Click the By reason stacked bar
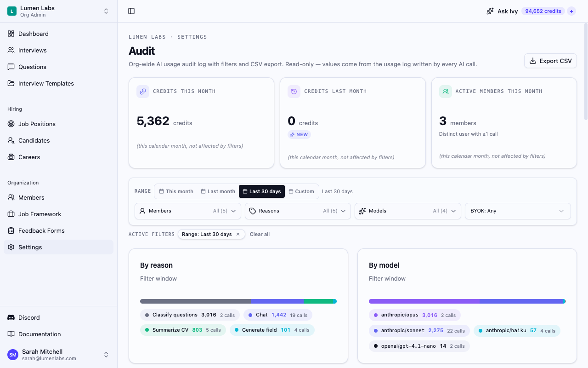 [x=238, y=301]
